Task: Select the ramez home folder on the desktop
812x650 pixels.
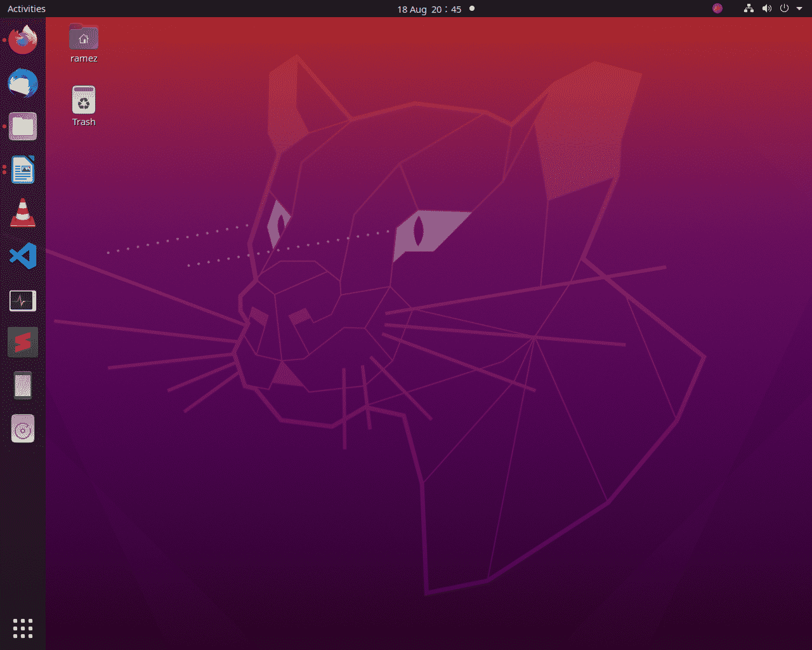Action: (x=84, y=43)
